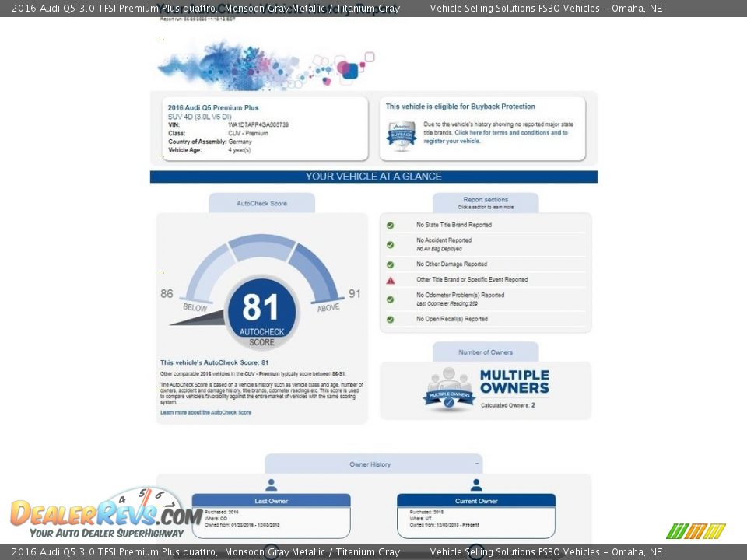
Task: Select the Number of Owners header
Action: coord(486,352)
